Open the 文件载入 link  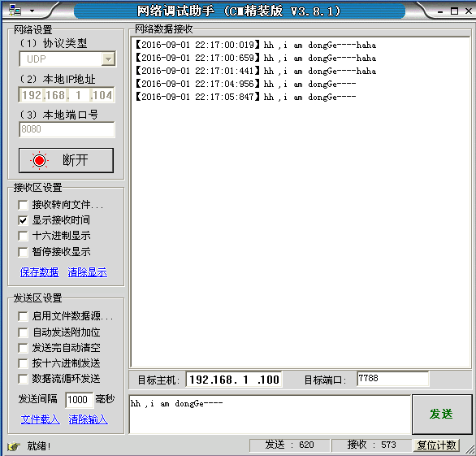(x=41, y=419)
